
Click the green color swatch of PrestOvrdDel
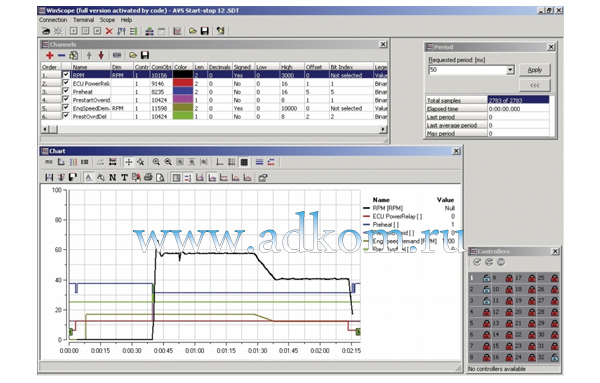183,116
